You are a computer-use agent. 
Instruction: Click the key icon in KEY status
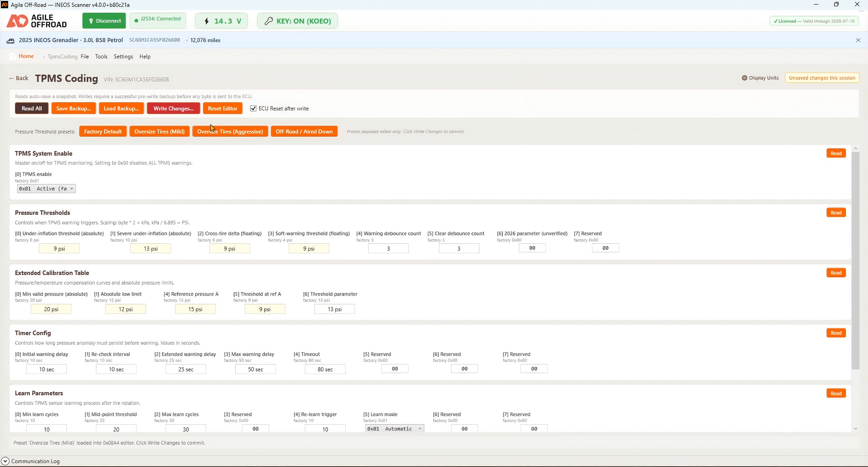coord(269,21)
